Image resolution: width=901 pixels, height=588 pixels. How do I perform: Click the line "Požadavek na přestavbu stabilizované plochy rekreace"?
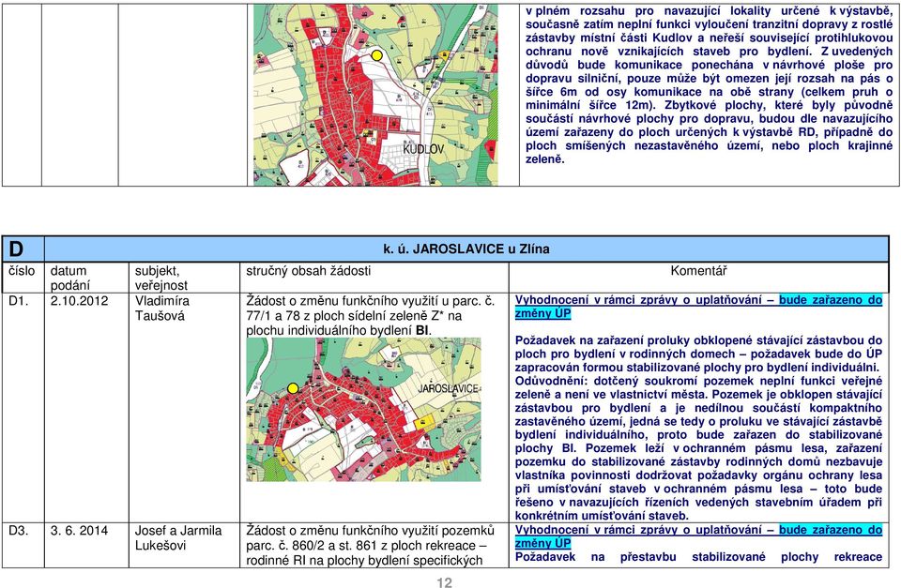coord(698,556)
